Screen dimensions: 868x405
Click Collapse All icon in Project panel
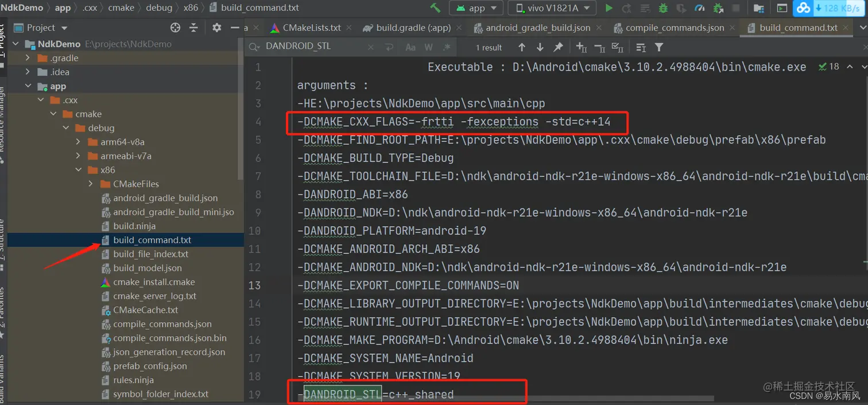click(x=193, y=28)
